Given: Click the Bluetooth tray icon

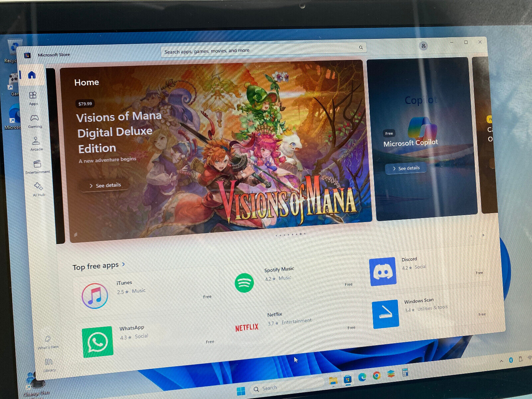Looking at the screenshot, I should pos(511,360).
